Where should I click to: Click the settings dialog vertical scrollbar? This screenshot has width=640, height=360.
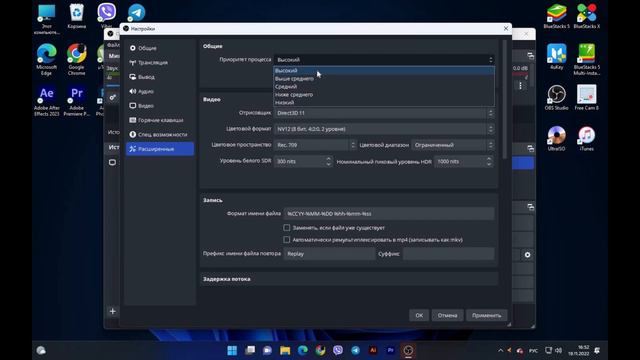(504, 99)
